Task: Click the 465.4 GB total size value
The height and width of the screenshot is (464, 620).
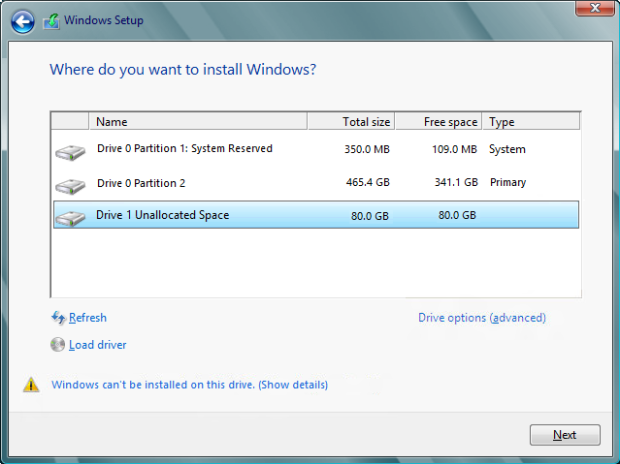Action: pyautogui.click(x=368, y=182)
